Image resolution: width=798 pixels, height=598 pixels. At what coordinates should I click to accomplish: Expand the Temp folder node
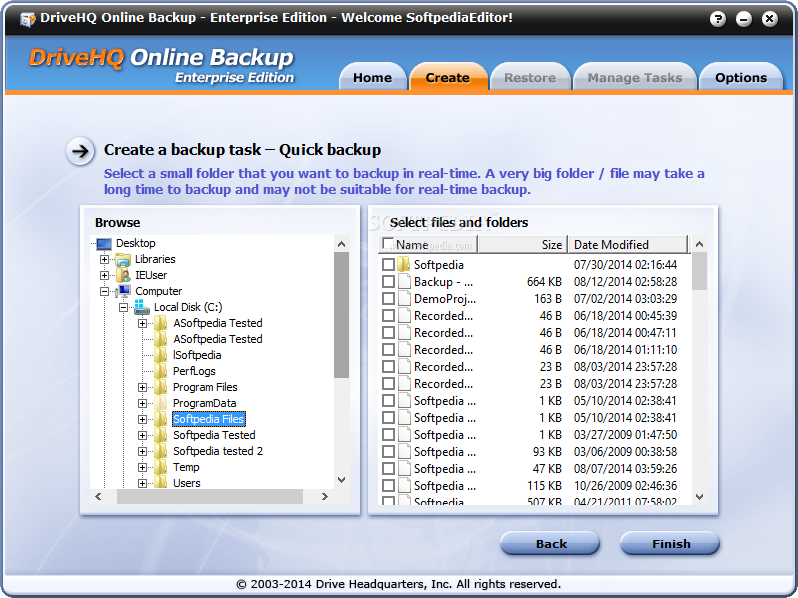tap(142, 467)
